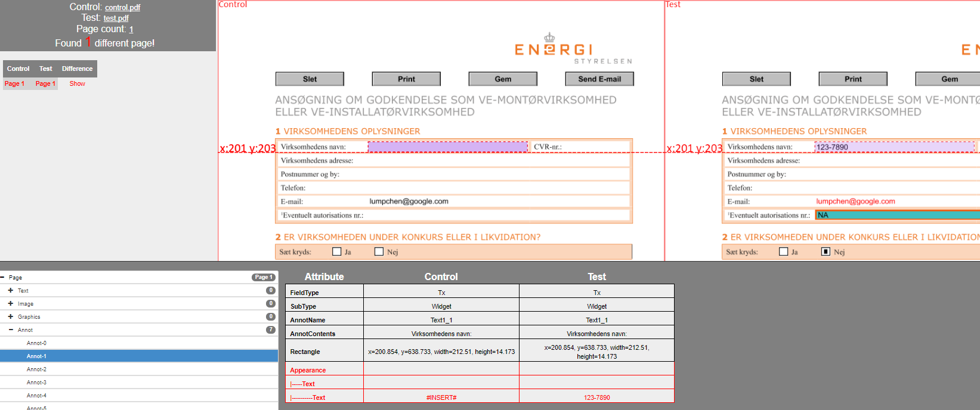Collapse the Annot tree node
Screen dimensions: 980x410
(11, 330)
